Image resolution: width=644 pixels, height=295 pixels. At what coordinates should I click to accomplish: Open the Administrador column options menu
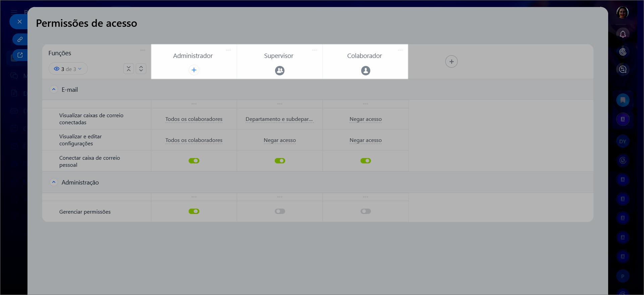tap(229, 50)
